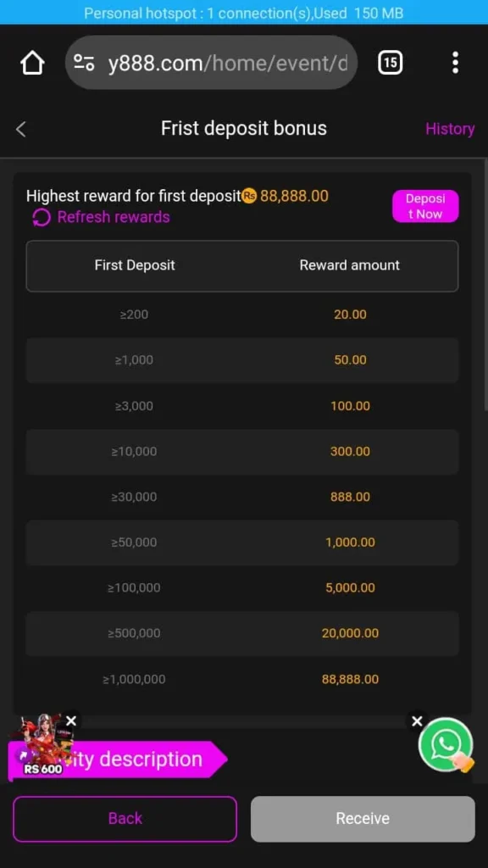Open the browser three-dot menu

456,62
